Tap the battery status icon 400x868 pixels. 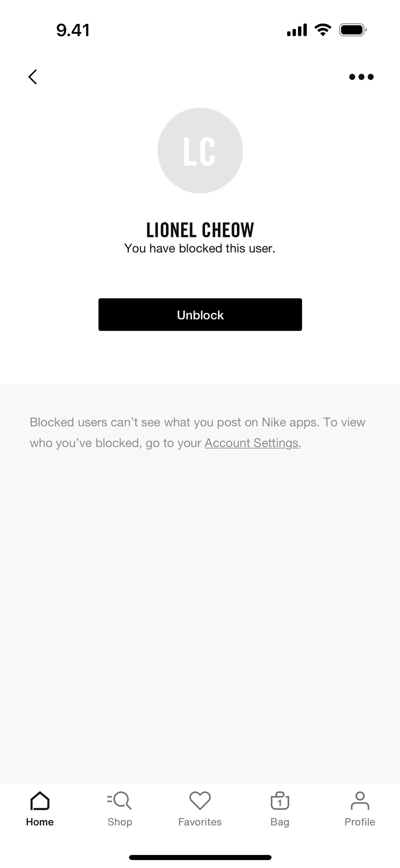pyautogui.click(x=352, y=30)
